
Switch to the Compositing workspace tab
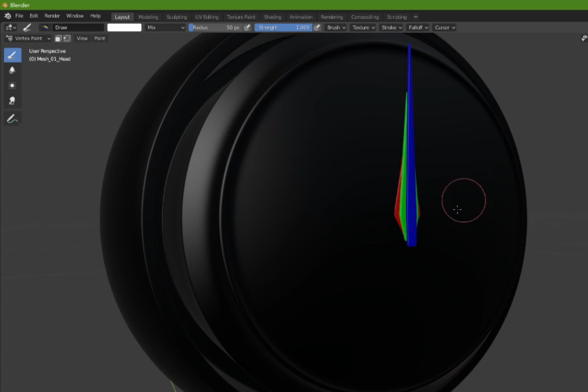click(364, 17)
